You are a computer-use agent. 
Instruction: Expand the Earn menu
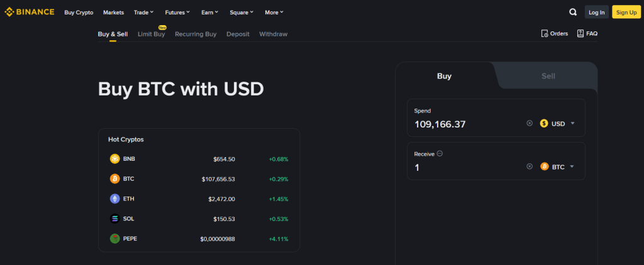point(210,13)
